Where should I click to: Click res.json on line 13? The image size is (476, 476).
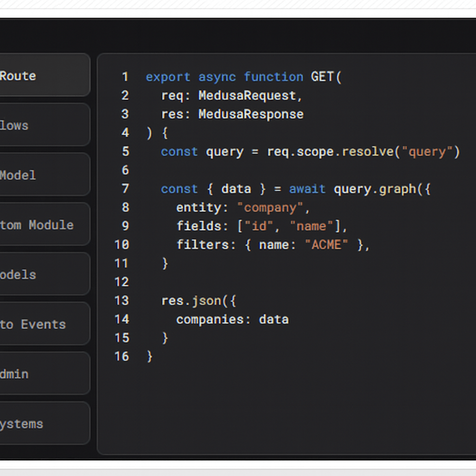click(191, 301)
